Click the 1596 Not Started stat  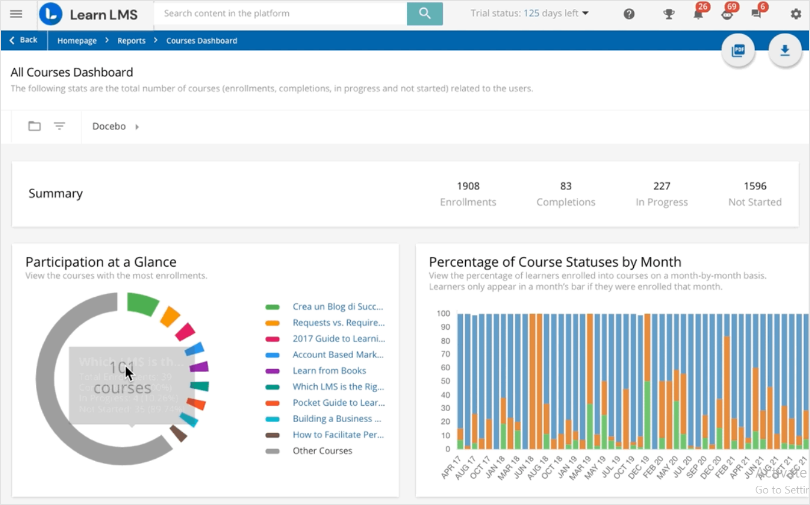tap(755, 194)
